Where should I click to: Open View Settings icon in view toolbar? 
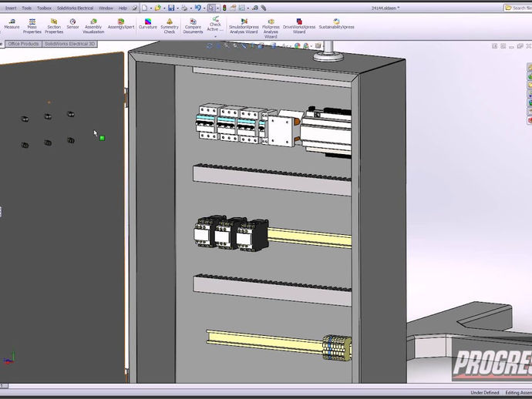coord(318,45)
